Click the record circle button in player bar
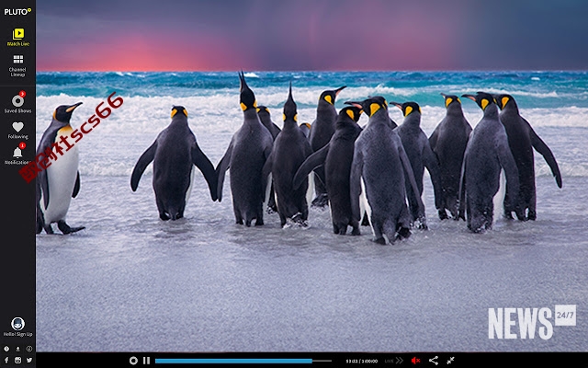The image size is (588, 368). [x=133, y=361]
